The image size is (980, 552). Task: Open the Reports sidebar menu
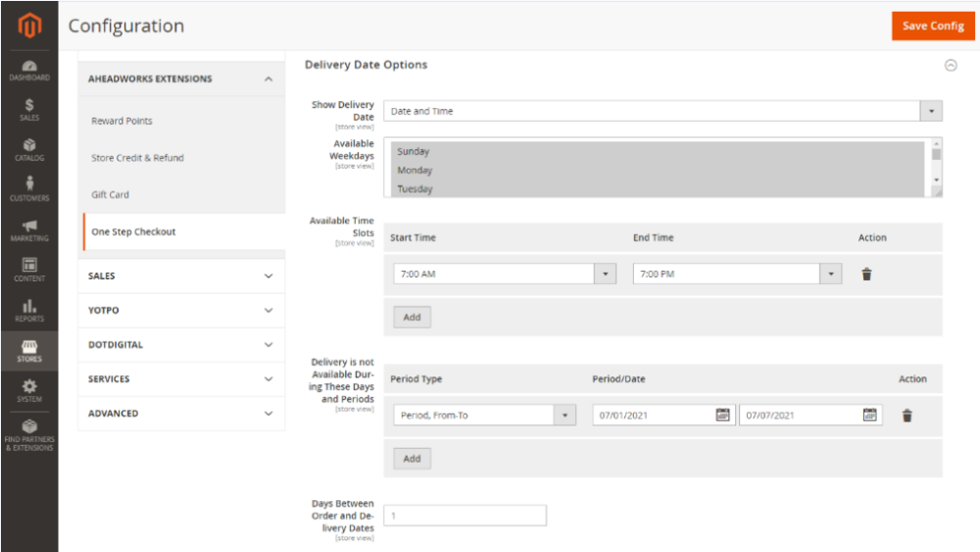[x=29, y=311]
